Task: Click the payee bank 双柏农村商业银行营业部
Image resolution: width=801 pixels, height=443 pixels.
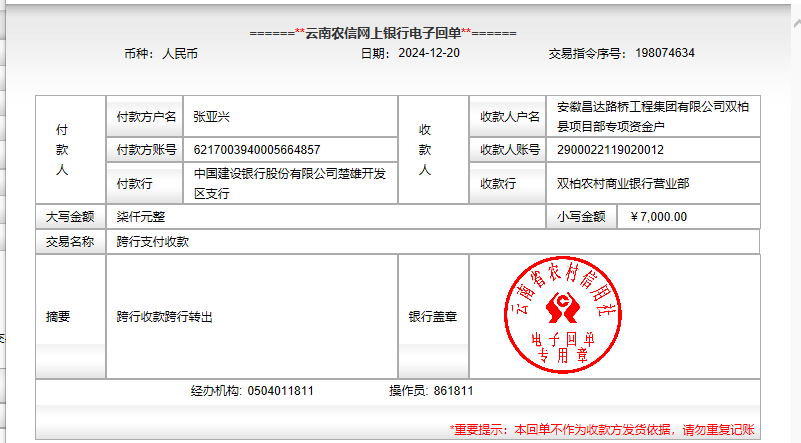Action: click(x=623, y=183)
